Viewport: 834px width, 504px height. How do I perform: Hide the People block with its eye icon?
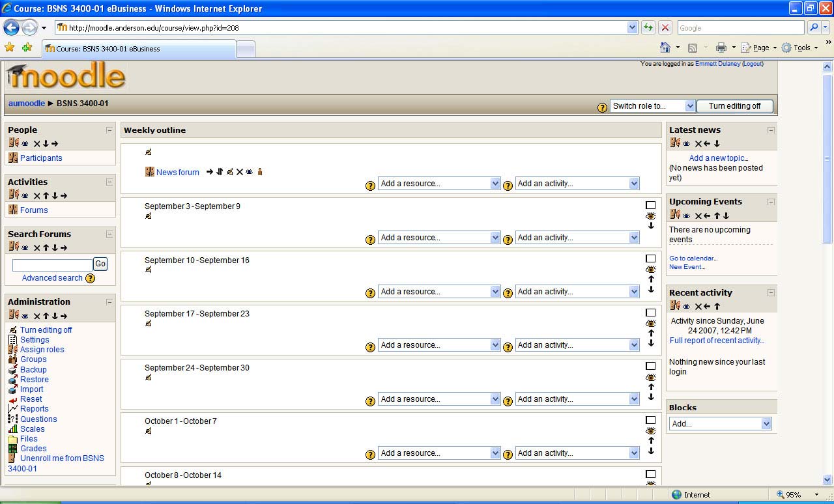point(25,144)
